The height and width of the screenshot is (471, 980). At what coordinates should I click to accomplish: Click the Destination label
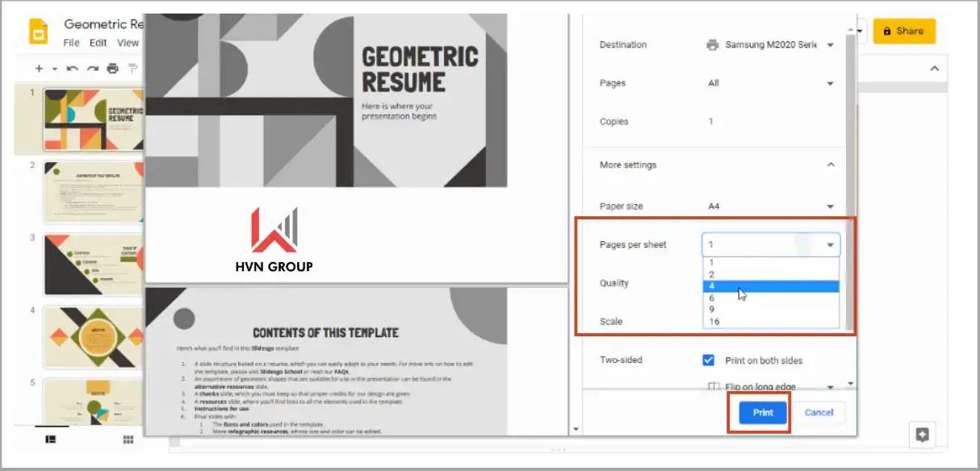[x=623, y=44]
